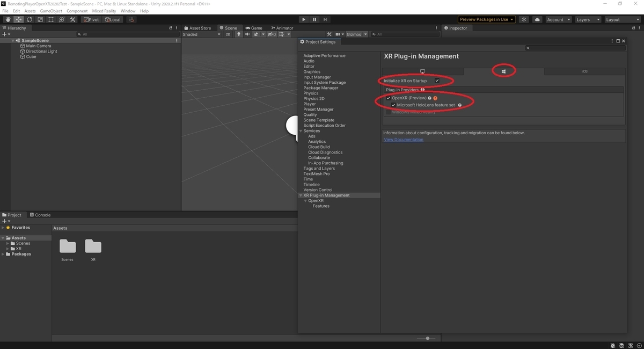Select Player in settings list
This screenshot has height=349, width=644.
(310, 104)
